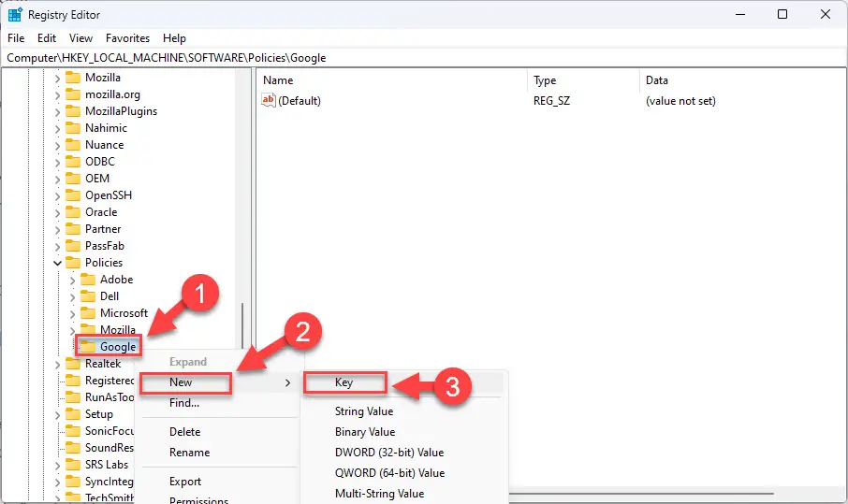This screenshot has width=848, height=504.
Task: Click the mozilla.org folder icon
Action: pos(73,94)
